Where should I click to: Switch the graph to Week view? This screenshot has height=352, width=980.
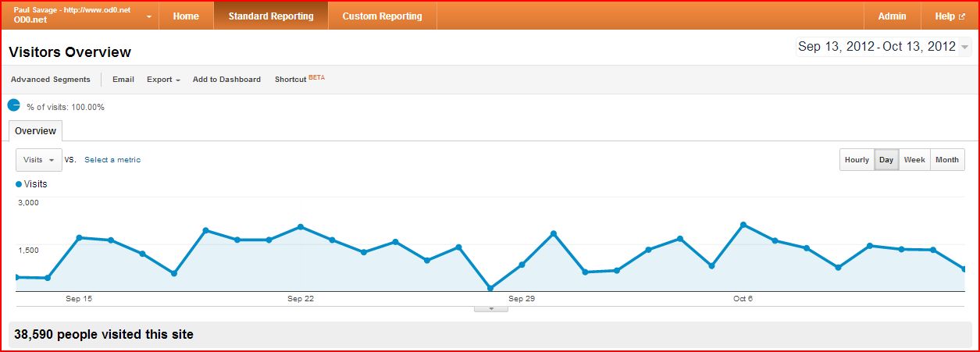(914, 159)
